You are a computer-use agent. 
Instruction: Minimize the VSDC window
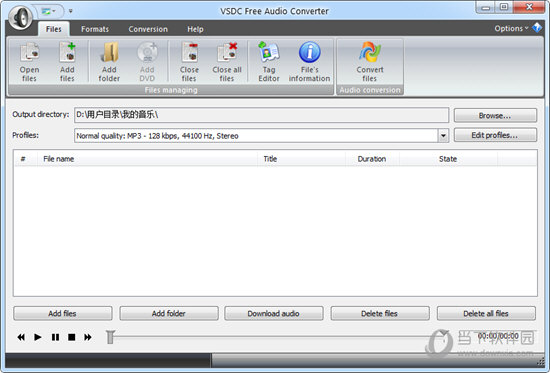tap(485, 8)
